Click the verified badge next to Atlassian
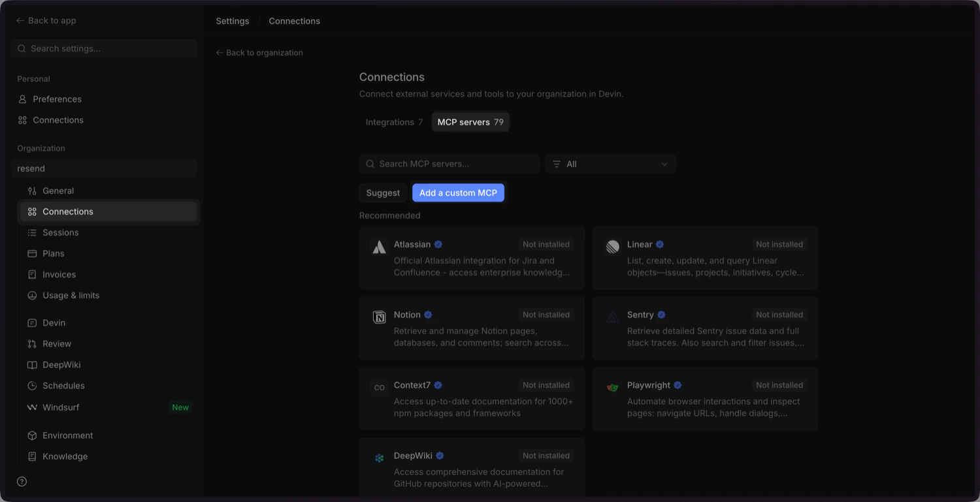The image size is (980, 502). [x=438, y=244]
